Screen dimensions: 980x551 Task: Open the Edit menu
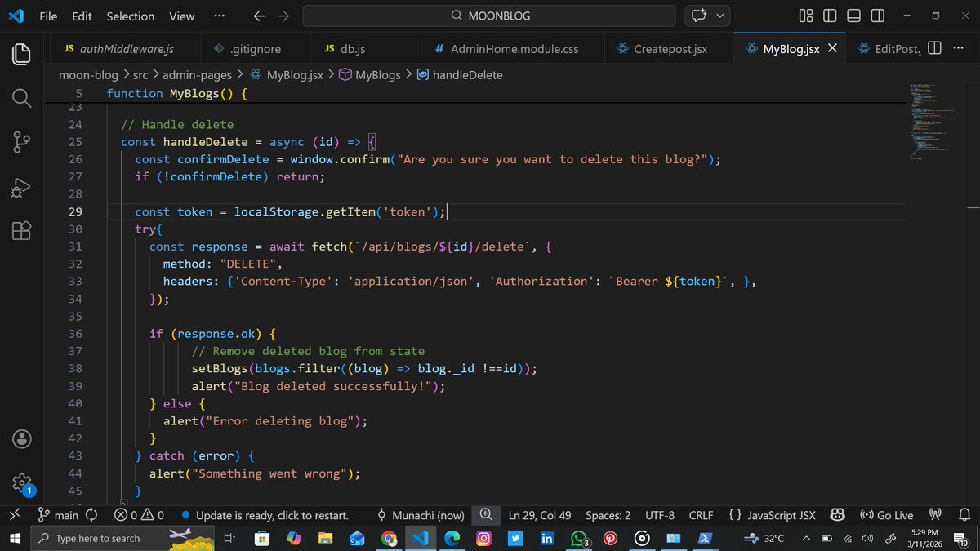point(82,16)
